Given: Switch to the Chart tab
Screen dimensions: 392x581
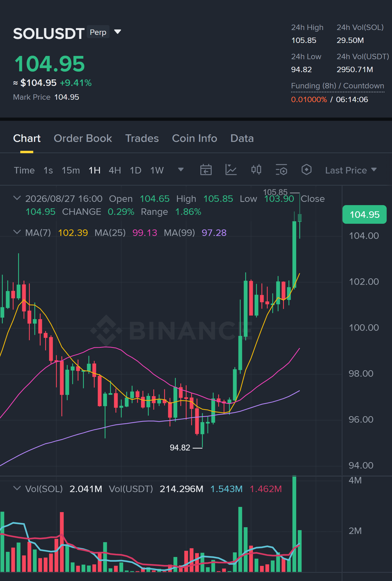Looking at the screenshot, I should coord(27,138).
